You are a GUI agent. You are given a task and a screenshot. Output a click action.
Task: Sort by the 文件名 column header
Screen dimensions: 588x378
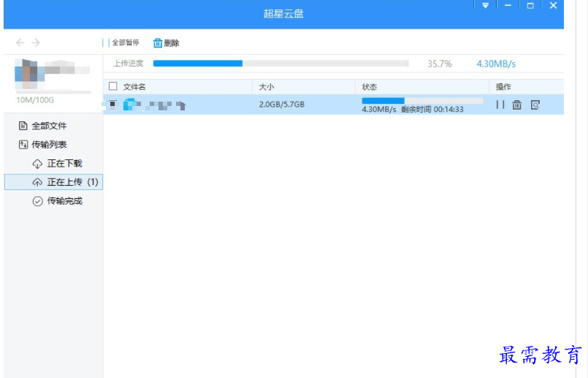pyautogui.click(x=134, y=87)
